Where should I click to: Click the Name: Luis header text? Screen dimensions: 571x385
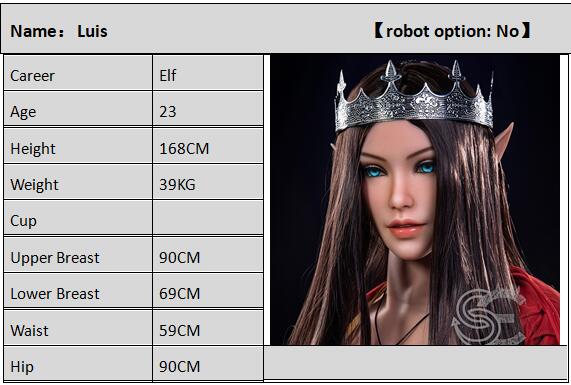pyautogui.click(x=59, y=31)
